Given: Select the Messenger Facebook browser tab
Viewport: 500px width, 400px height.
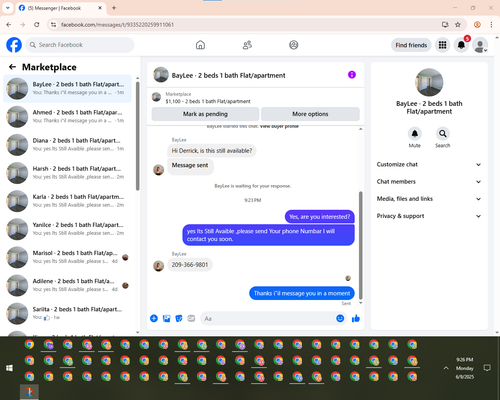Looking at the screenshot, I should pos(60,8).
